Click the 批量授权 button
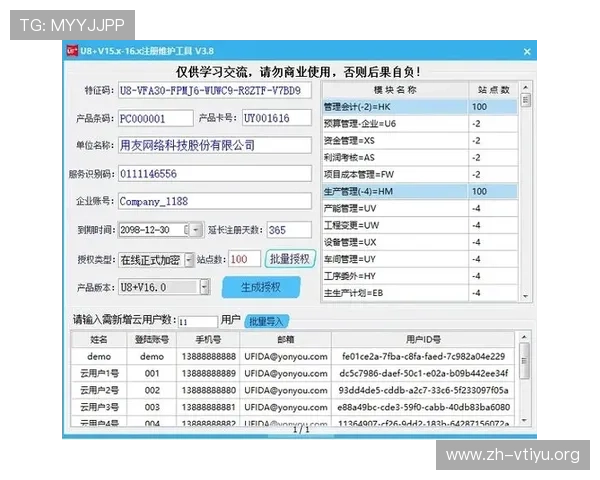600x480 pixels. [290, 259]
